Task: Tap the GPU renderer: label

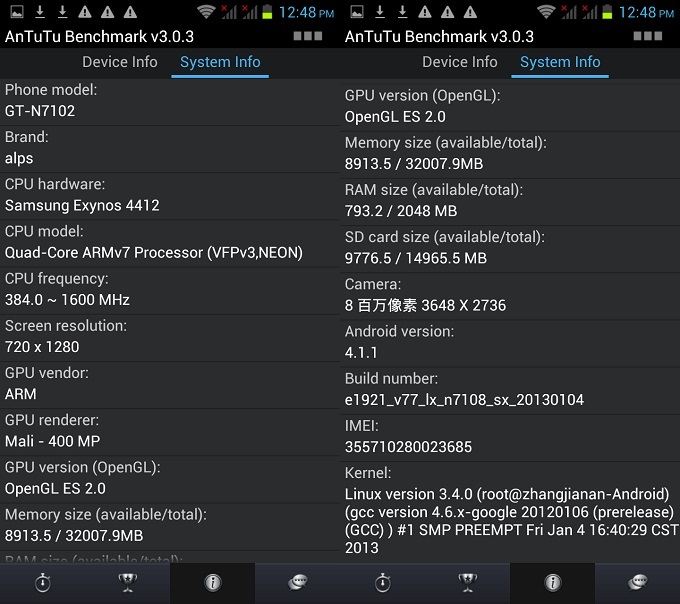Action: [52, 420]
